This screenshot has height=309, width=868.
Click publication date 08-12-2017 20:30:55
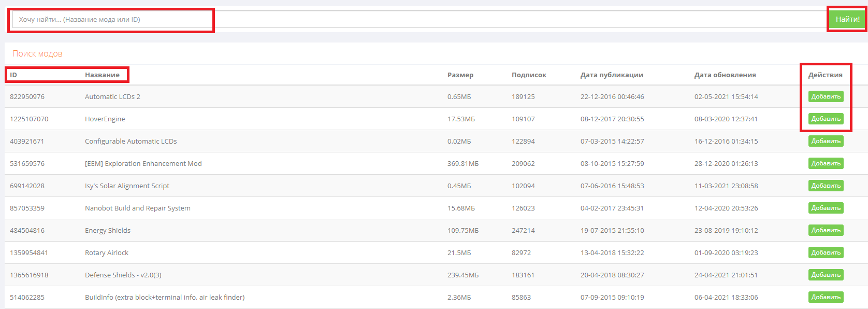pos(612,119)
